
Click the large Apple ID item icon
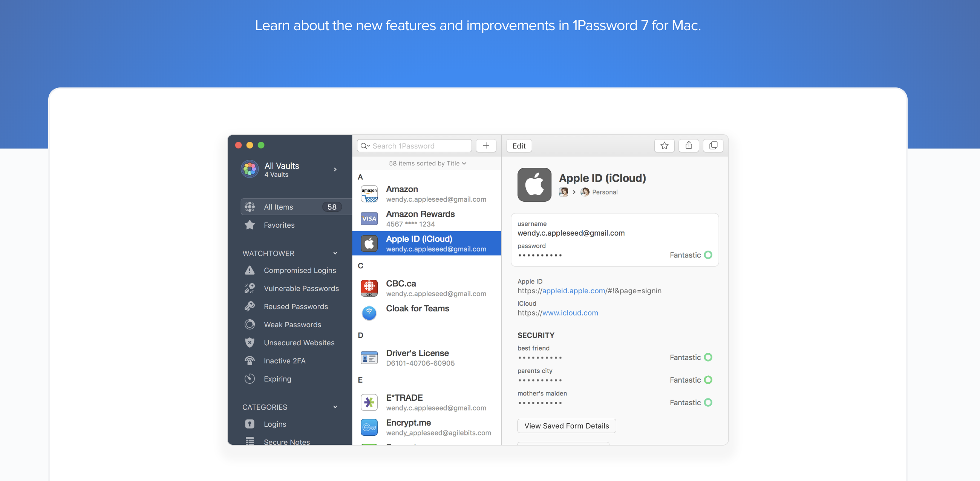click(534, 185)
